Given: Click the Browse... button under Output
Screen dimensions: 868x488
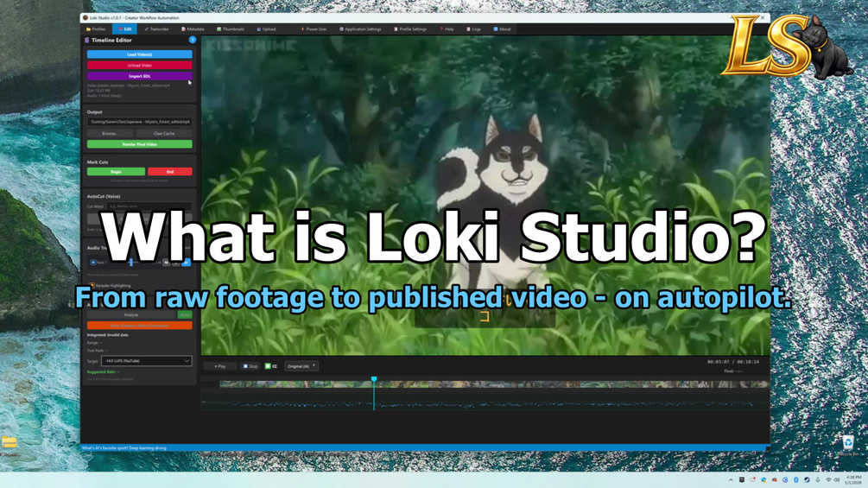Looking at the screenshot, I should pyautogui.click(x=110, y=133).
